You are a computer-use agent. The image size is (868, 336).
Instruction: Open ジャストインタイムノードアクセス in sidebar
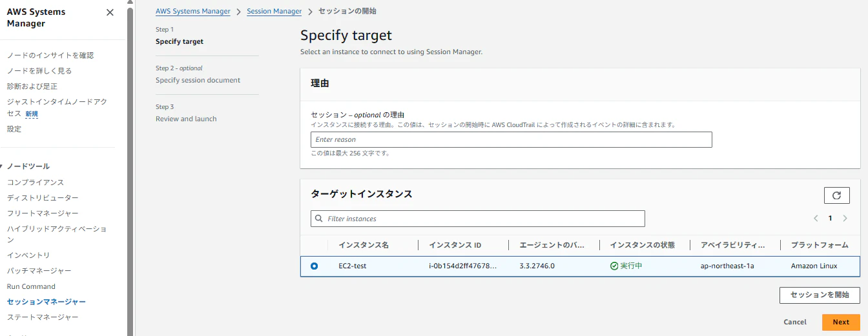(57, 107)
